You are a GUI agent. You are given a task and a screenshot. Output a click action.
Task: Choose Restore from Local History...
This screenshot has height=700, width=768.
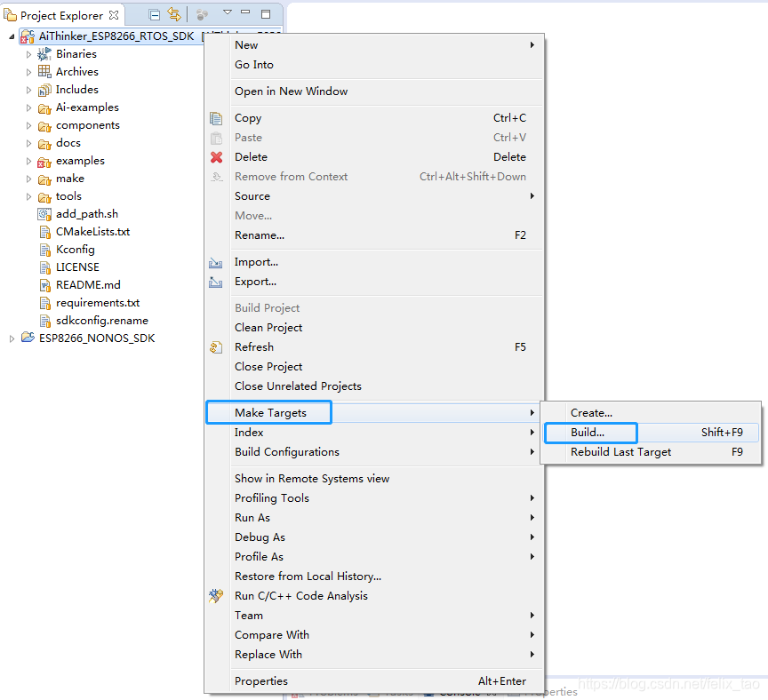(x=375, y=577)
